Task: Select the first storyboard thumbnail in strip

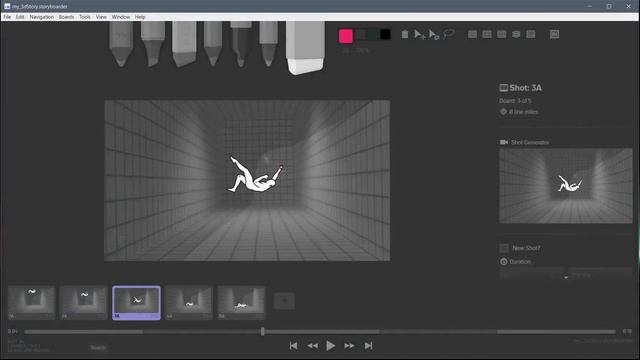Action: 31,302
